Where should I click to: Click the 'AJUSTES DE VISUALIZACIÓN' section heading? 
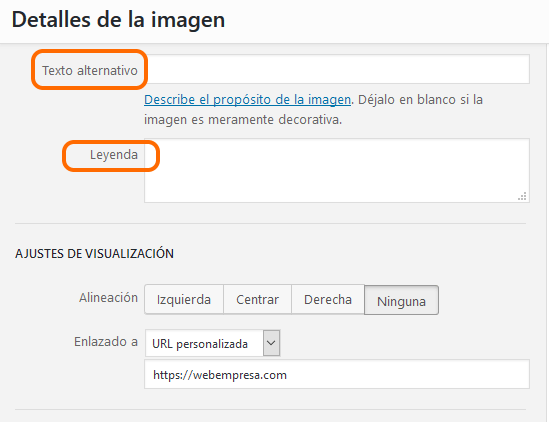coord(94,253)
